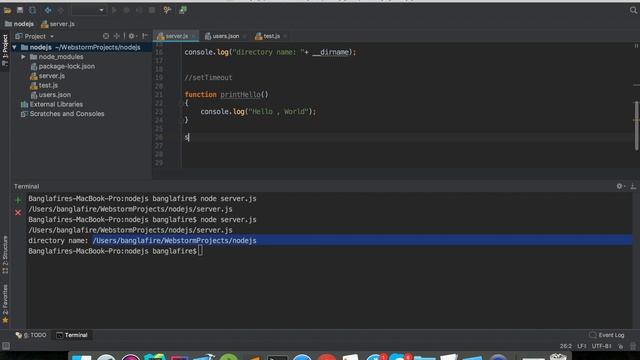Toggle the 1: Project side tool button
Image resolution: width=640 pixels, height=360 pixels.
click(x=5, y=51)
